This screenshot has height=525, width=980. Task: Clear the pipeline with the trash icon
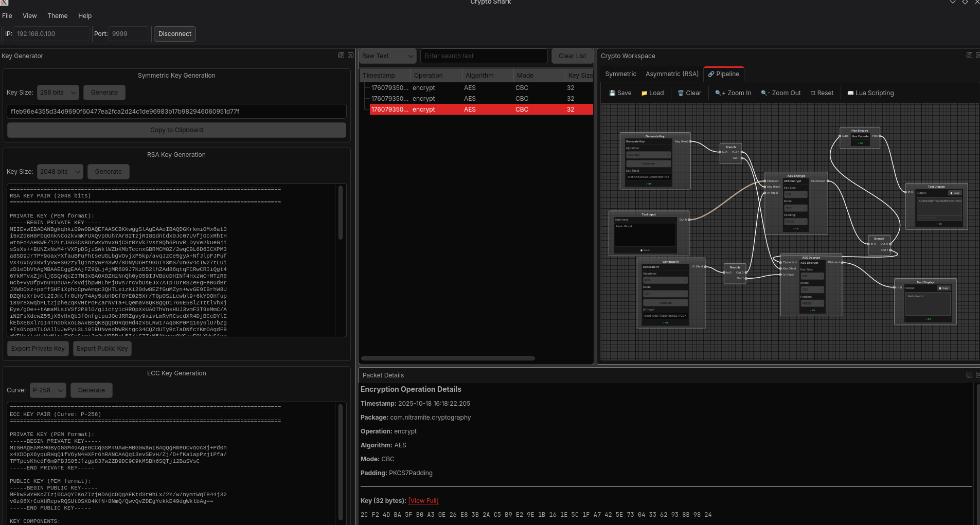click(689, 93)
